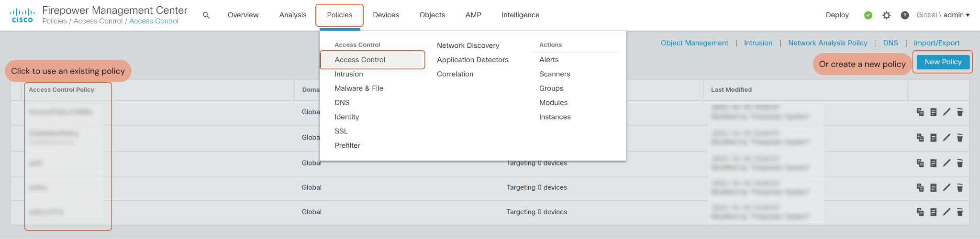Generate report for the second policy row

(x=933, y=138)
